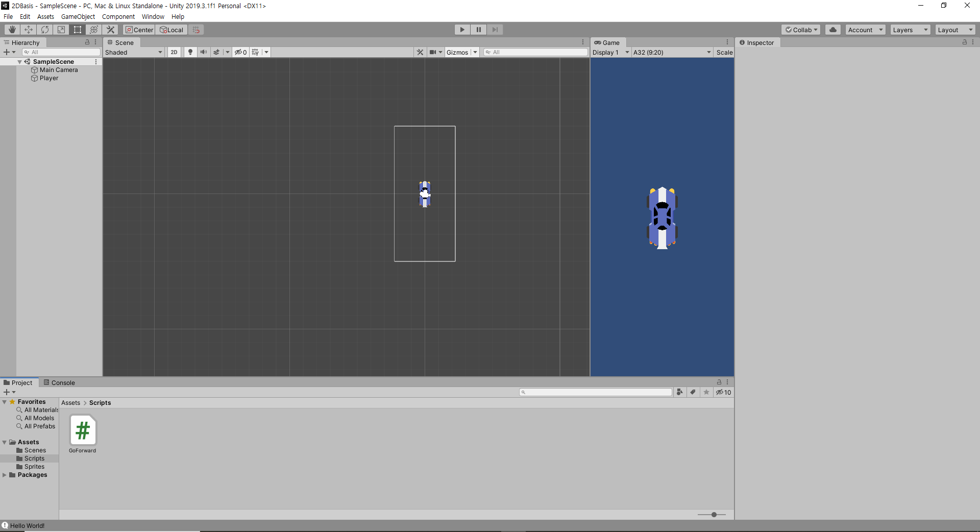Step one frame forward
The width and height of the screenshot is (980, 532).
[x=495, y=30]
